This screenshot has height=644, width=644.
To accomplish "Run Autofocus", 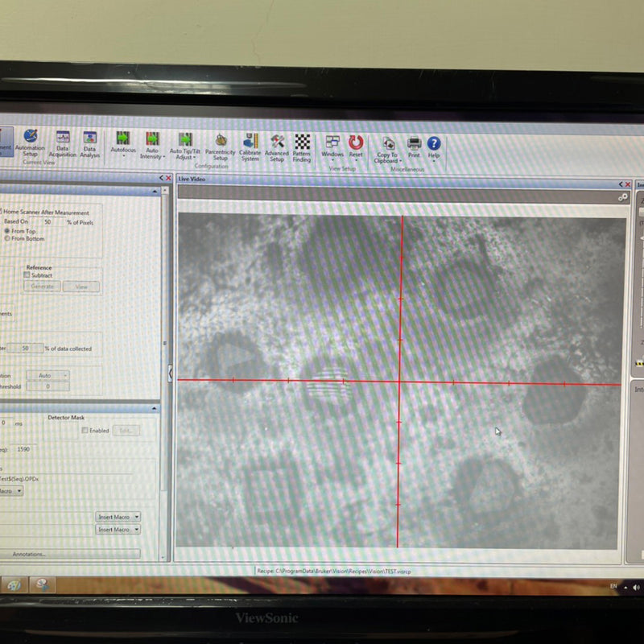I will click(x=123, y=142).
